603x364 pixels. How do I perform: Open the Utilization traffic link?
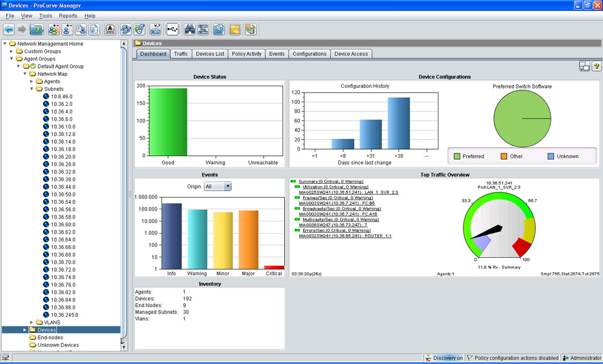335,187
